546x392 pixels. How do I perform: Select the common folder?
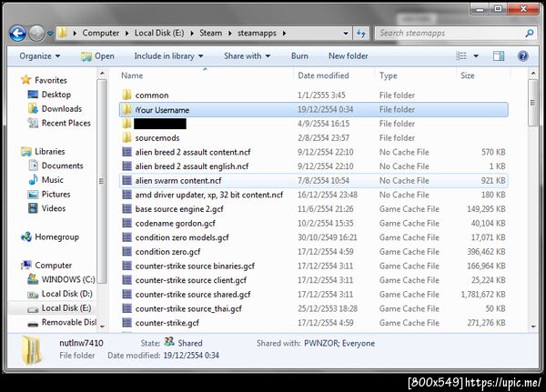[x=313, y=95]
